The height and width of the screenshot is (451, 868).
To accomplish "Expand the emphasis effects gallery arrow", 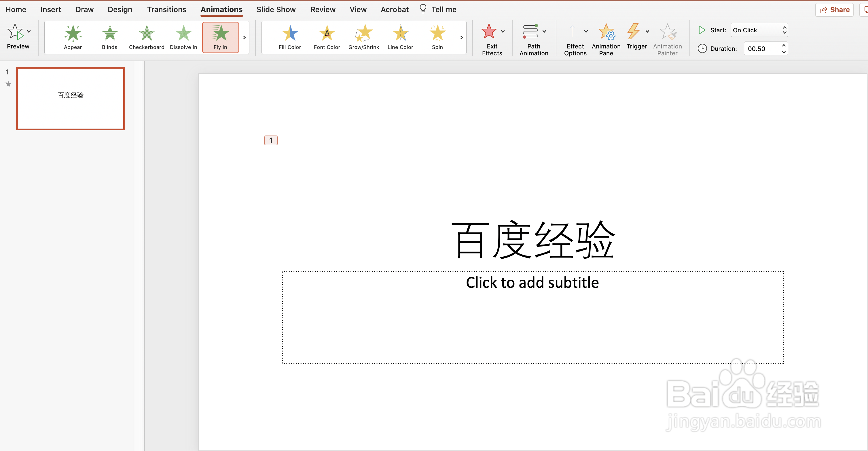I will 461,37.
